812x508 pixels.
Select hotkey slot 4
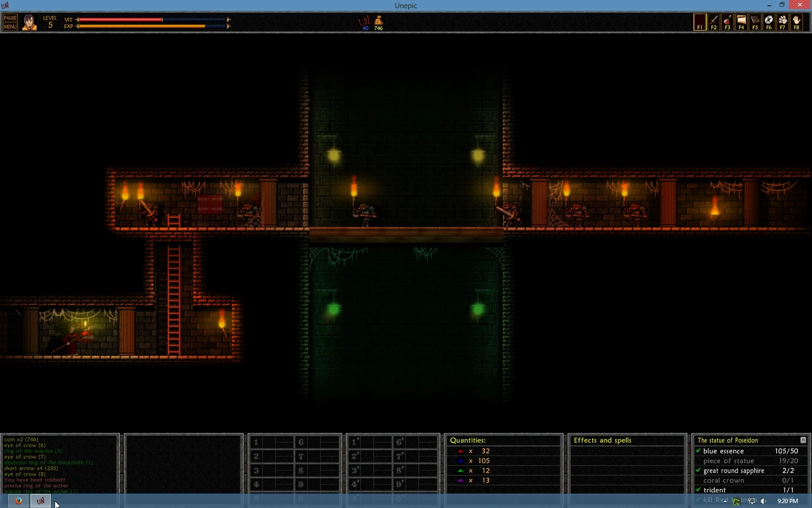pos(271,484)
